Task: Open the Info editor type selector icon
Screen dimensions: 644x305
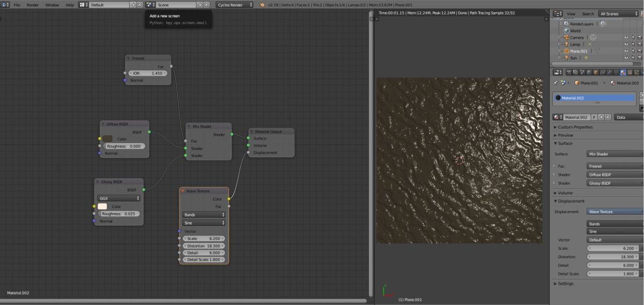Action: (x=6, y=4)
